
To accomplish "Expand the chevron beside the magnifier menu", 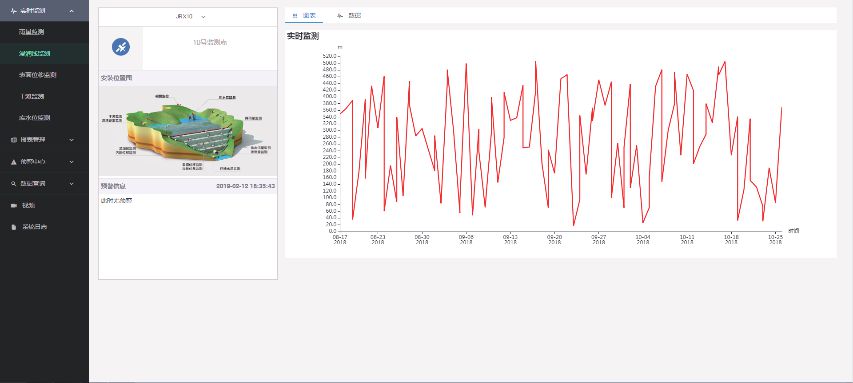I will point(72,184).
